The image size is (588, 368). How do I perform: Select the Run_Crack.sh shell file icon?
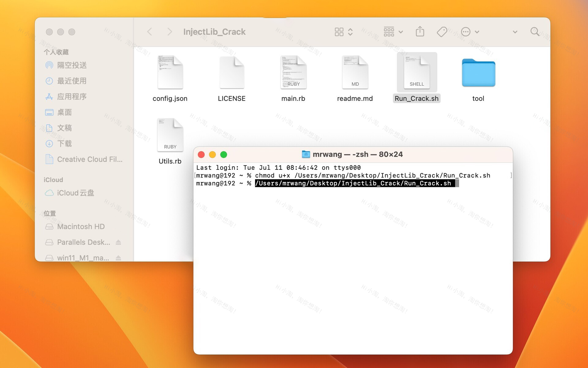point(417,72)
